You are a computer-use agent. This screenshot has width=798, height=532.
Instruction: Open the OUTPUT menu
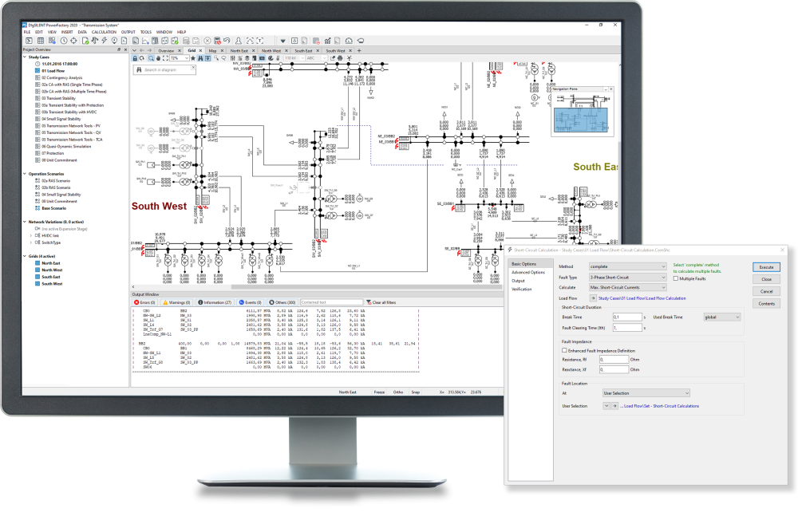point(128,32)
